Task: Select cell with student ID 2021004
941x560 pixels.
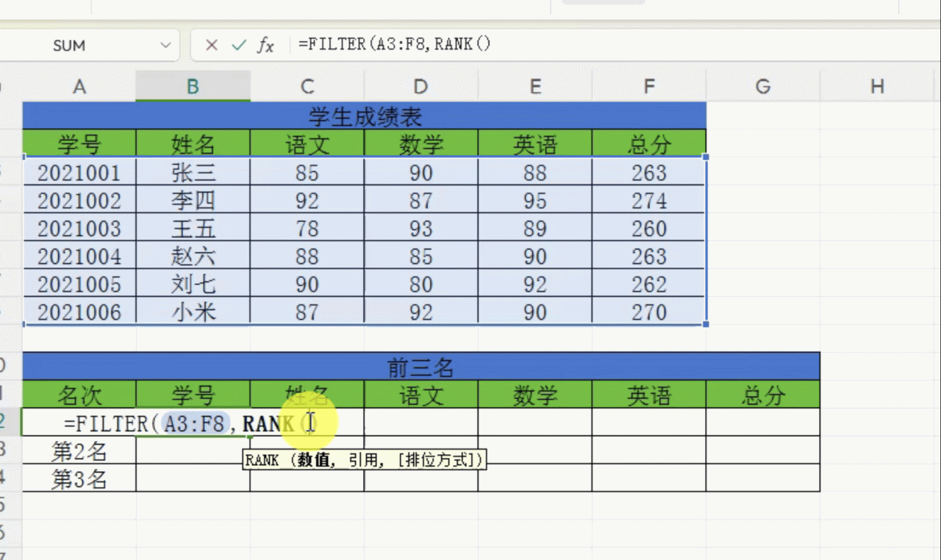Action: (x=79, y=256)
